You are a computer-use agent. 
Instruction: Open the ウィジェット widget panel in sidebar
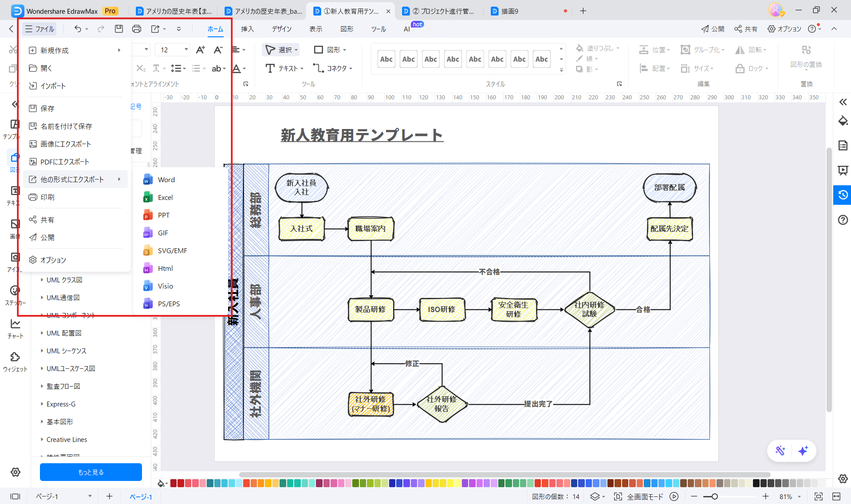15,362
